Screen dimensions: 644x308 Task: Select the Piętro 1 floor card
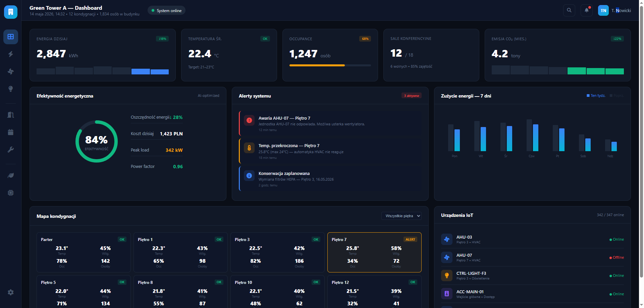[x=180, y=252]
